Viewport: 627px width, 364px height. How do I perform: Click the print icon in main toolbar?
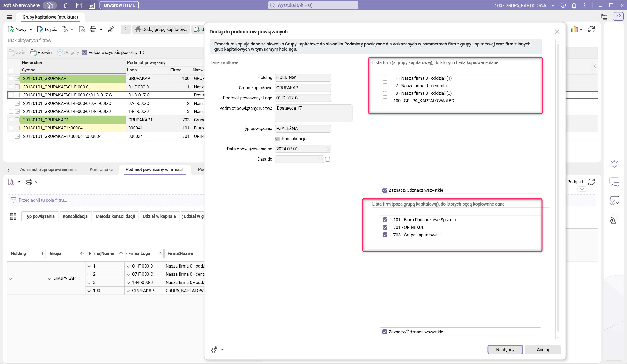(x=93, y=29)
